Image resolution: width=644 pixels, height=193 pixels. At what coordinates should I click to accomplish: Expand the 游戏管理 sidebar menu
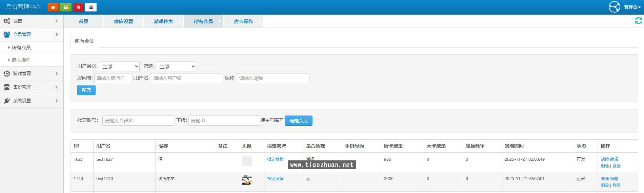pos(32,73)
